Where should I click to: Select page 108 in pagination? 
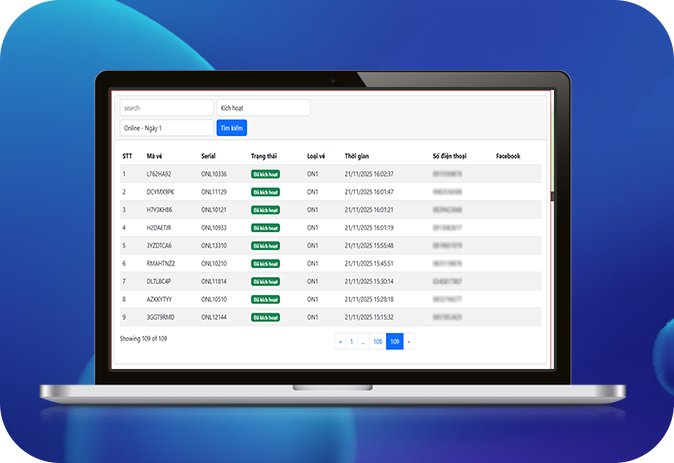coord(377,342)
